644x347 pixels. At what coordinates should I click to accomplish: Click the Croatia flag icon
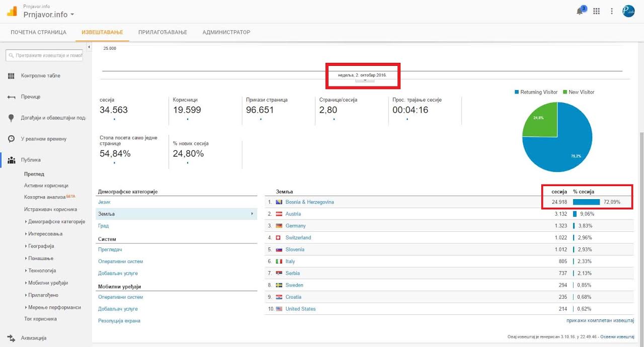(x=279, y=297)
